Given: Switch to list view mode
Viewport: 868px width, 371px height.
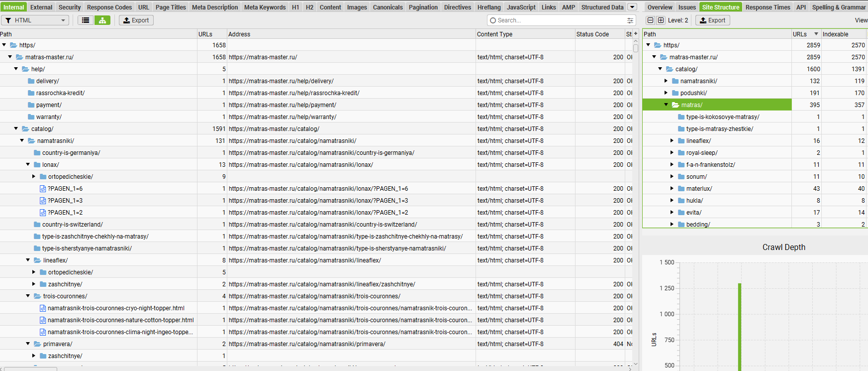Looking at the screenshot, I should click(x=86, y=20).
